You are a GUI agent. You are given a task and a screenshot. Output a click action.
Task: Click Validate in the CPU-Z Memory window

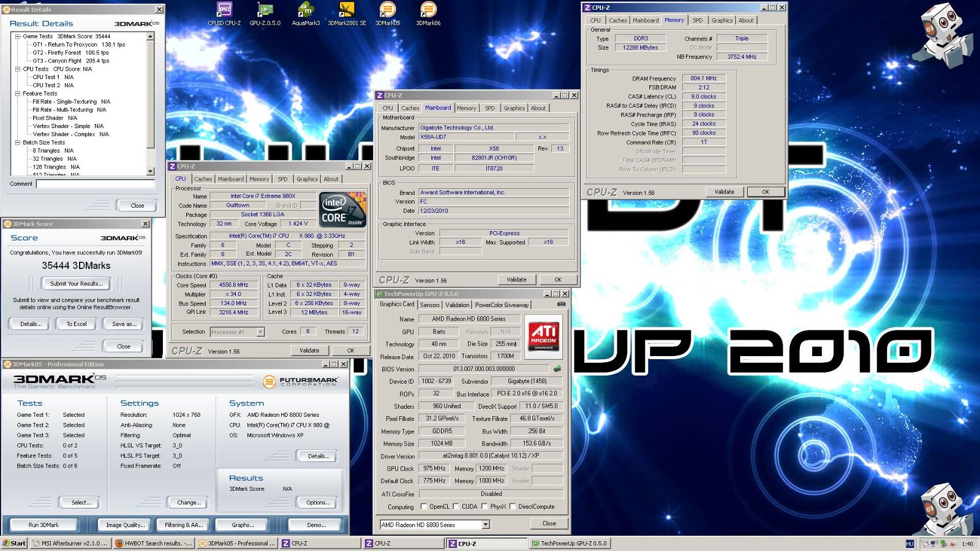[724, 192]
